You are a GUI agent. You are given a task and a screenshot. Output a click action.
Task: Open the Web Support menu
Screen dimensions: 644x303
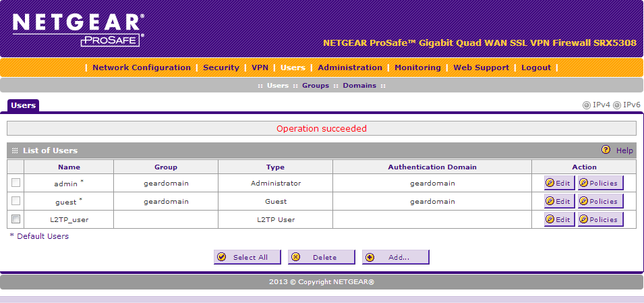click(x=481, y=67)
